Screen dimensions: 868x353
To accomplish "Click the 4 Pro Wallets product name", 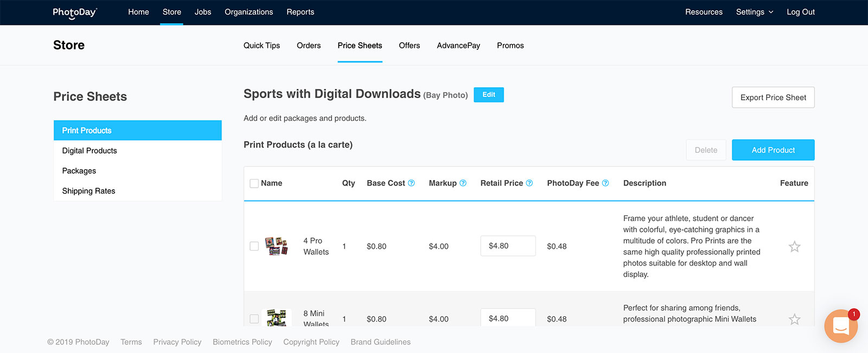I will [x=316, y=246].
